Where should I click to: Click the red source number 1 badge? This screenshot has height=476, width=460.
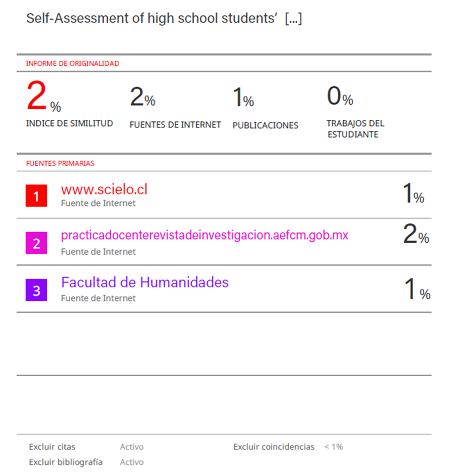36,195
